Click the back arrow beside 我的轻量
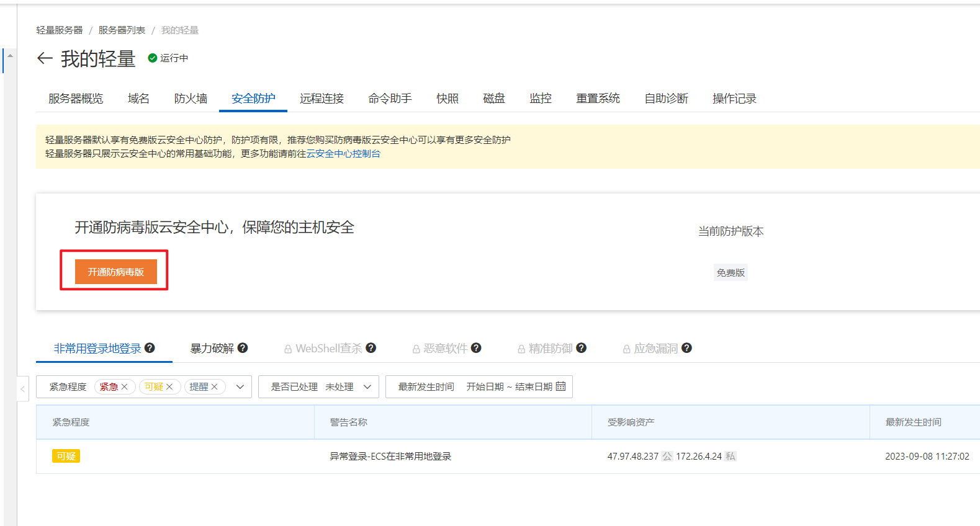 tap(45, 58)
